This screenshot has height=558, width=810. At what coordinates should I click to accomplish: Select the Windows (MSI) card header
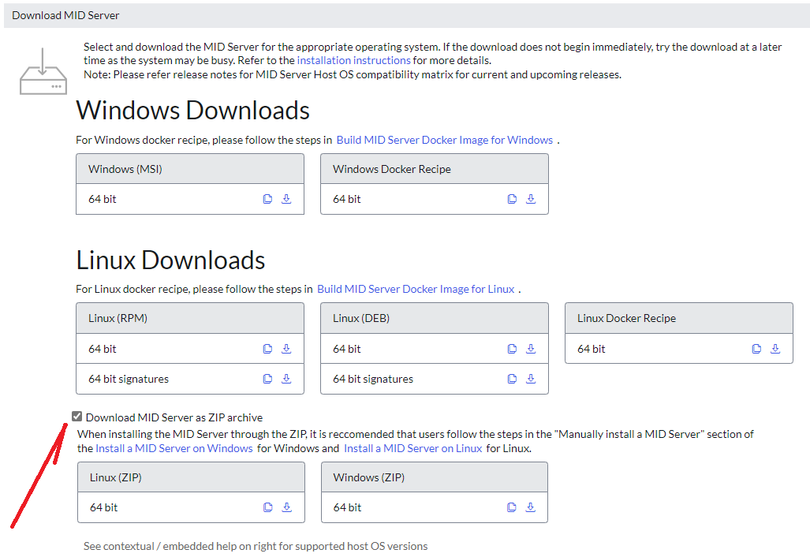tap(190, 169)
